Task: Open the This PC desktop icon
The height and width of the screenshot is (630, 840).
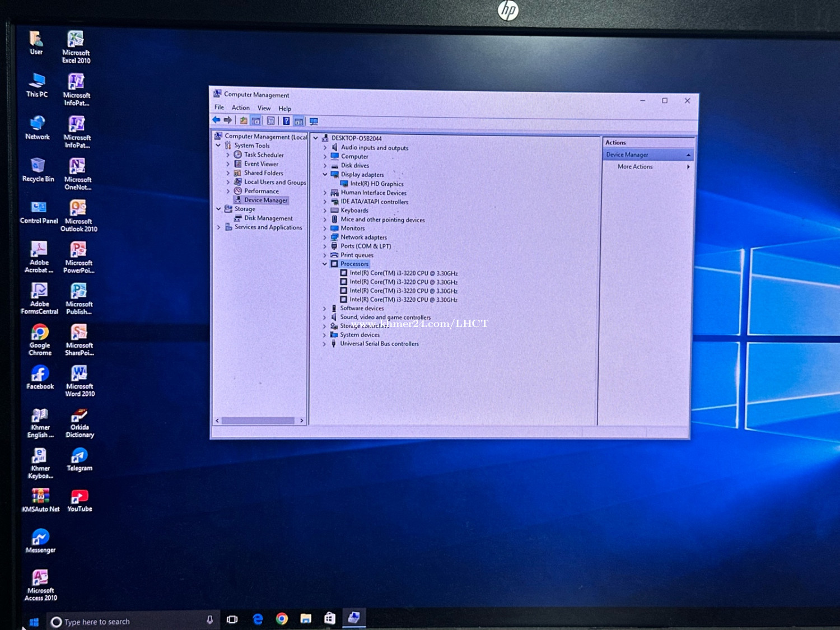Action: click(37, 85)
